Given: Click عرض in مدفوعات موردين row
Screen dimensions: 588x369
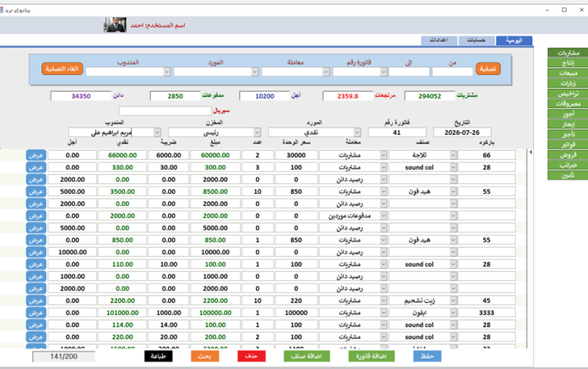Looking at the screenshot, I should 36,216.
